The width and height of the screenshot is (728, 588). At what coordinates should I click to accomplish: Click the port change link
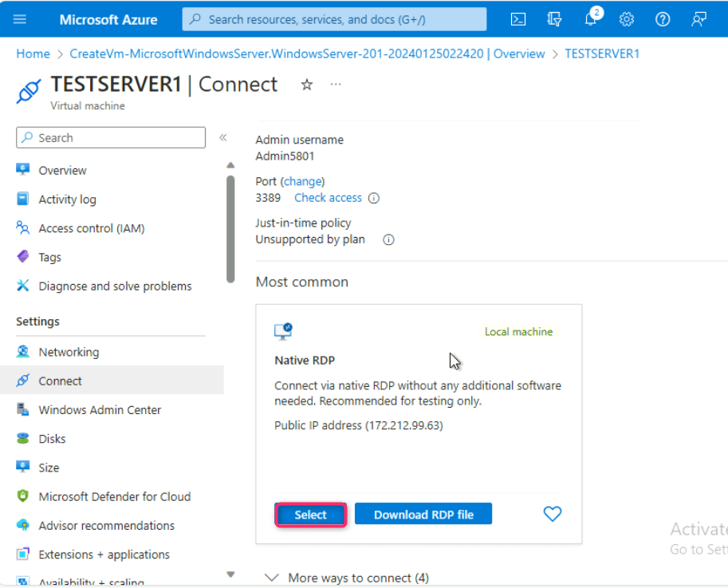(x=302, y=181)
